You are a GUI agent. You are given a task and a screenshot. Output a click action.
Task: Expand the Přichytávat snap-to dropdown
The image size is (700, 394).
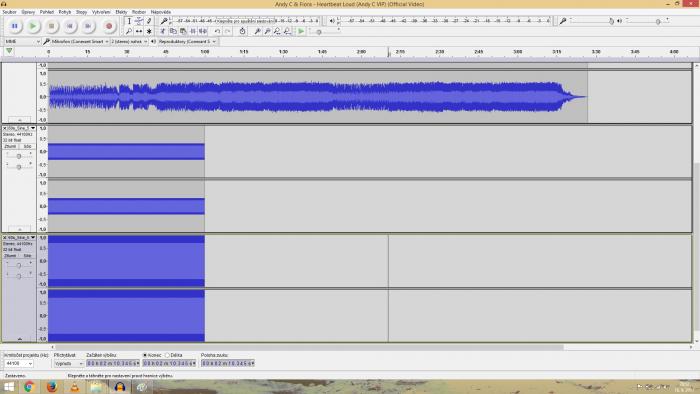(x=68, y=364)
